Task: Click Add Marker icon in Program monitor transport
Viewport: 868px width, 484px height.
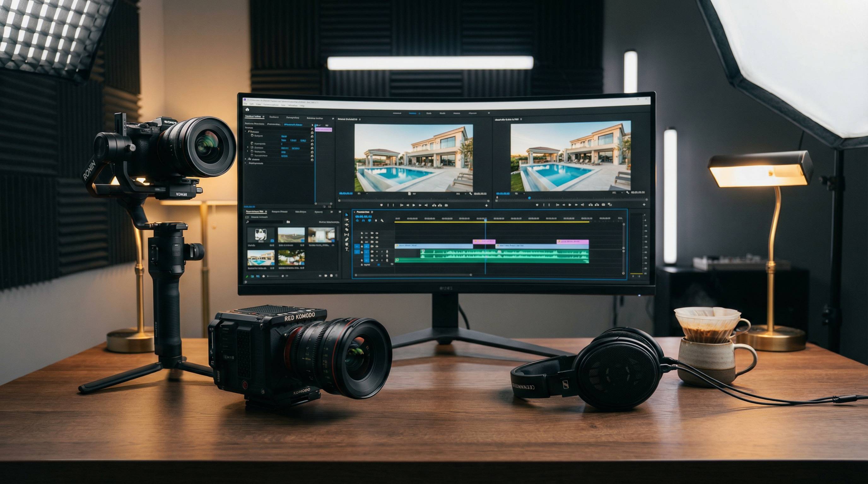Action: click(x=537, y=205)
